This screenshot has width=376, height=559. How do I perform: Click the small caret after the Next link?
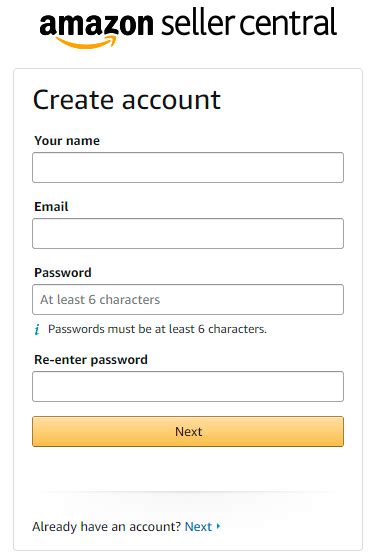(218, 526)
